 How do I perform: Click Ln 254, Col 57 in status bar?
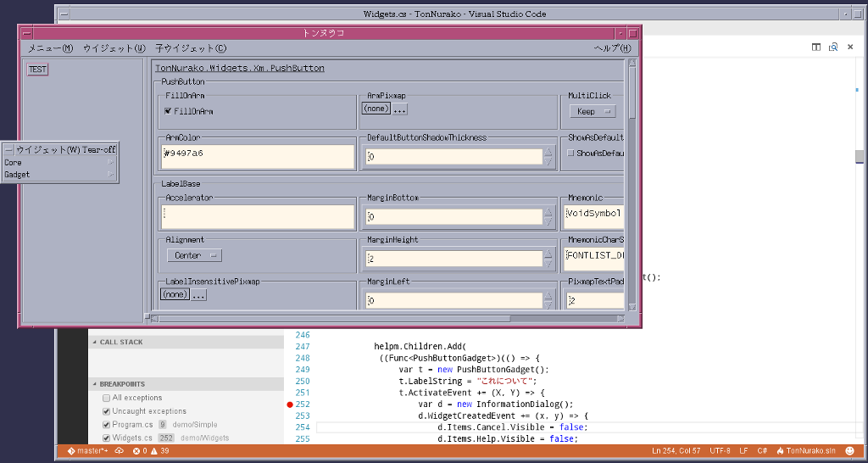676,451
